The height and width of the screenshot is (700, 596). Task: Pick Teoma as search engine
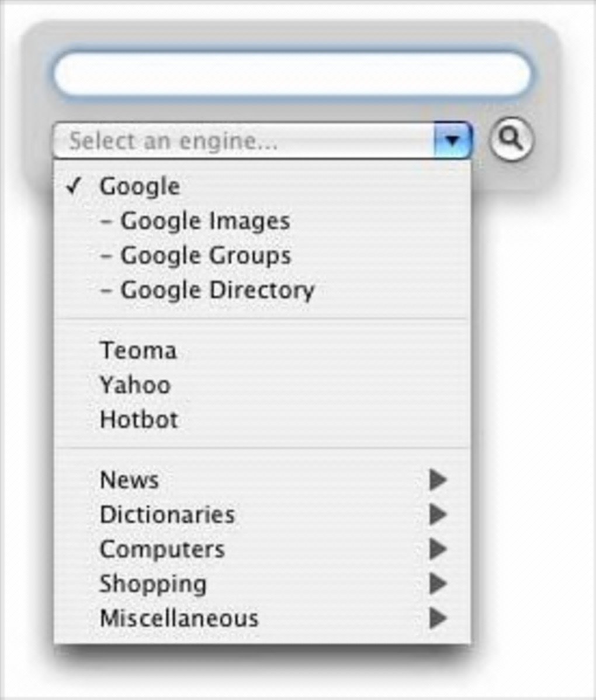[x=138, y=350]
